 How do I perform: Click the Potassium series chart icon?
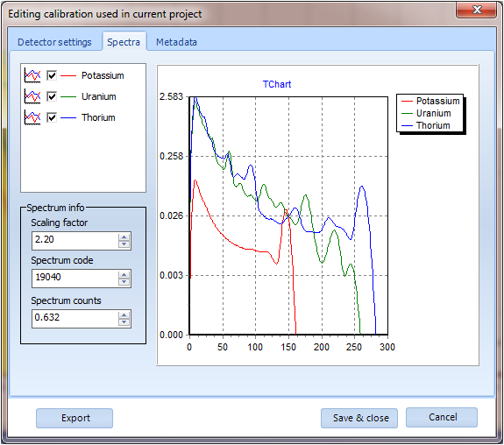(32, 76)
